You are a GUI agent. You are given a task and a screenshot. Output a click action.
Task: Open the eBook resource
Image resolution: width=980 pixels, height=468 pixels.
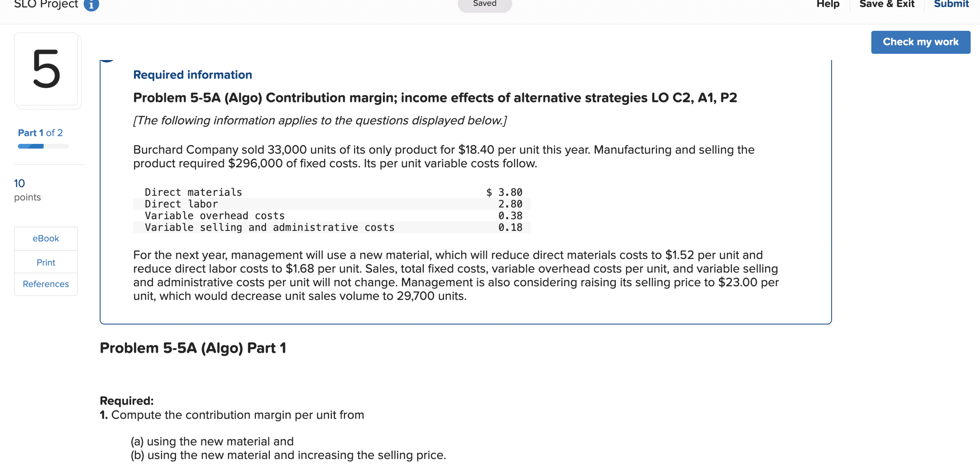click(x=46, y=238)
